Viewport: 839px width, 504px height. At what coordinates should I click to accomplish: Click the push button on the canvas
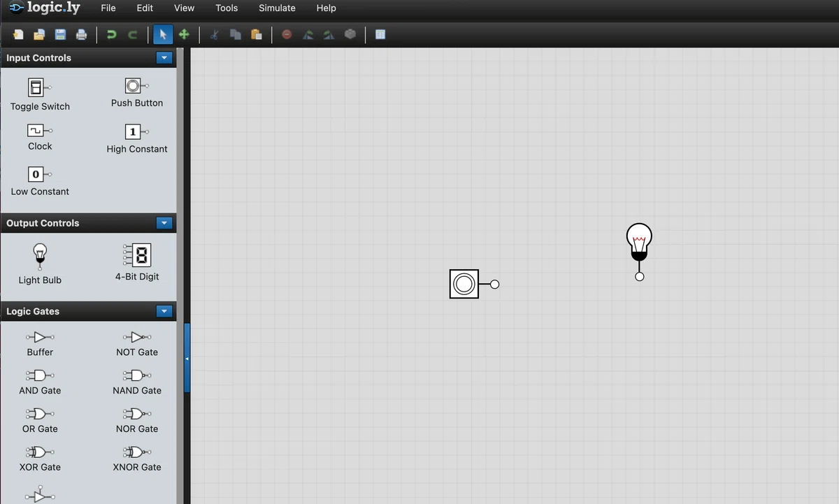tap(464, 284)
